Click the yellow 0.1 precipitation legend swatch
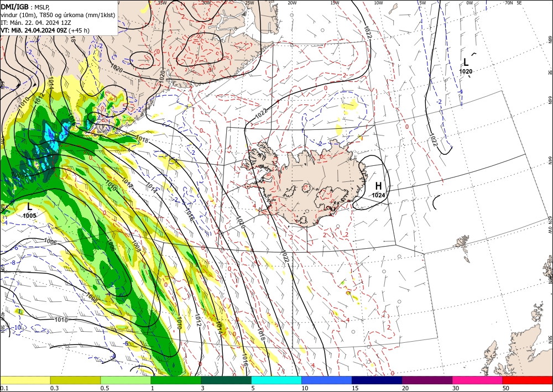The width and height of the screenshot is (553, 392). (25, 380)
